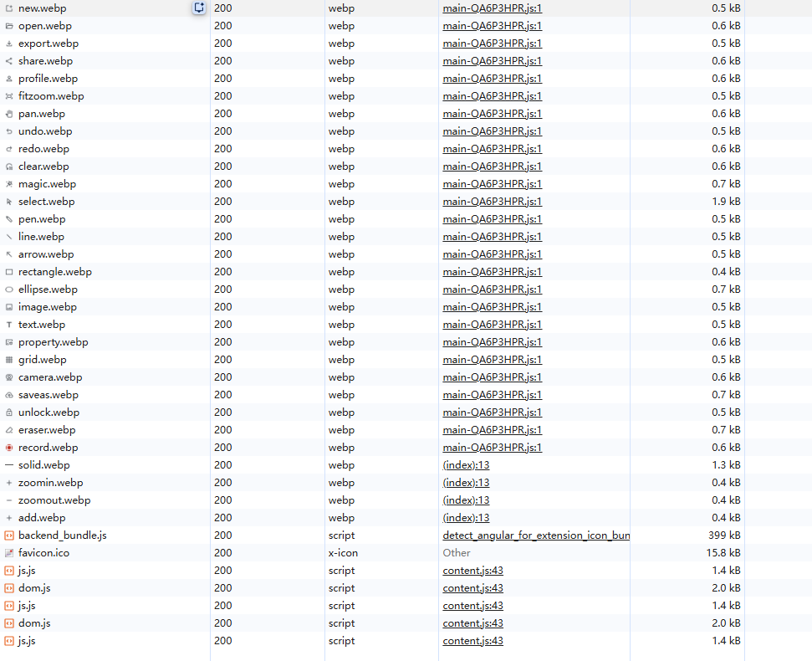Click the camera.webp thumbnail icon
The height and width of the screenshot is (661, 812).
(9, 377)
